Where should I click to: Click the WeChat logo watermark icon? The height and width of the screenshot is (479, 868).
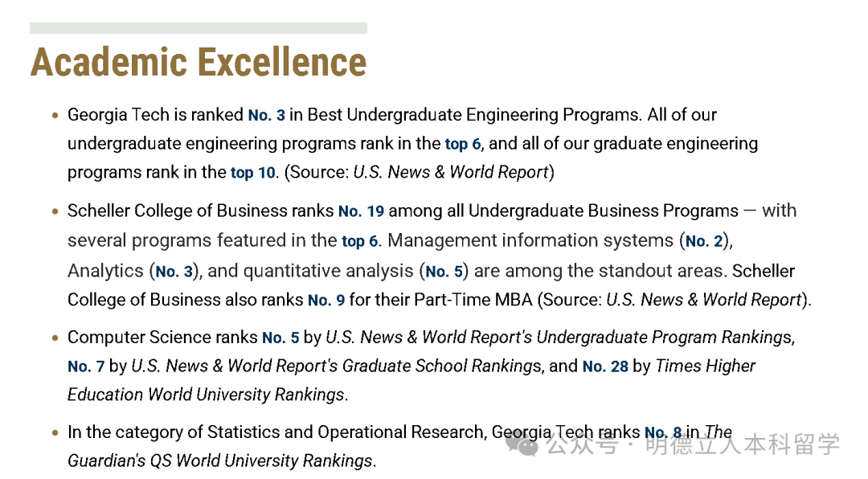point(522,443)
